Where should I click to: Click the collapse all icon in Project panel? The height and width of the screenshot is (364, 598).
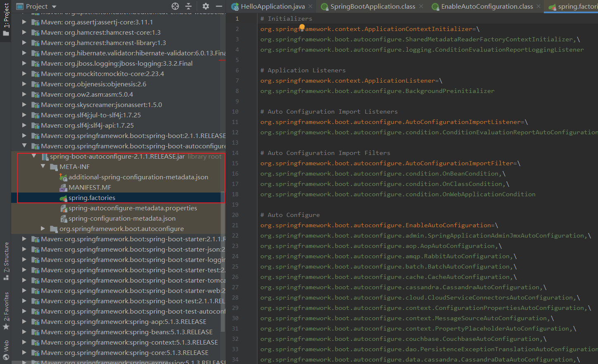point(188,6)
